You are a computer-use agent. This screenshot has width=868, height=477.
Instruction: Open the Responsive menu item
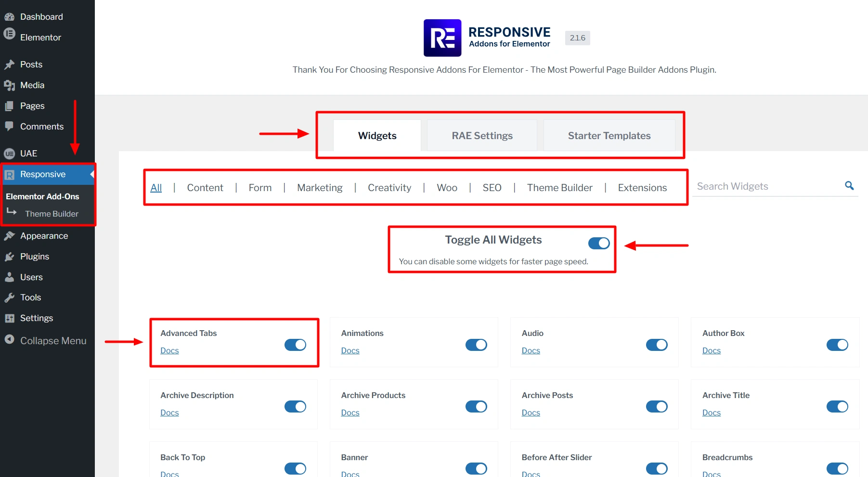[x=47, y=174]
